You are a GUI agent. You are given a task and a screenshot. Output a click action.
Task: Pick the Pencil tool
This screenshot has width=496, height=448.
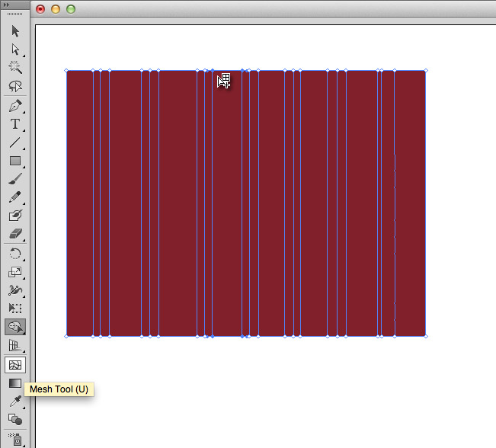click(14, 197)
